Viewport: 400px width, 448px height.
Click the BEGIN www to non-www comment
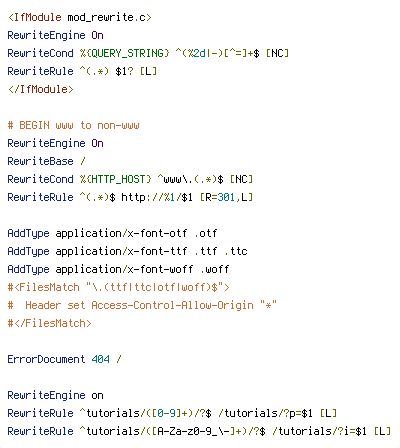coord(73,125)
